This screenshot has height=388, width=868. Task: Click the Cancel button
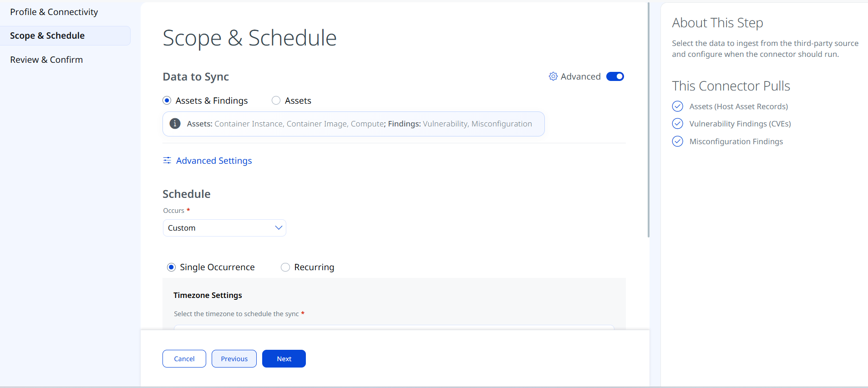pyautogui.click(x=184, y=359)
